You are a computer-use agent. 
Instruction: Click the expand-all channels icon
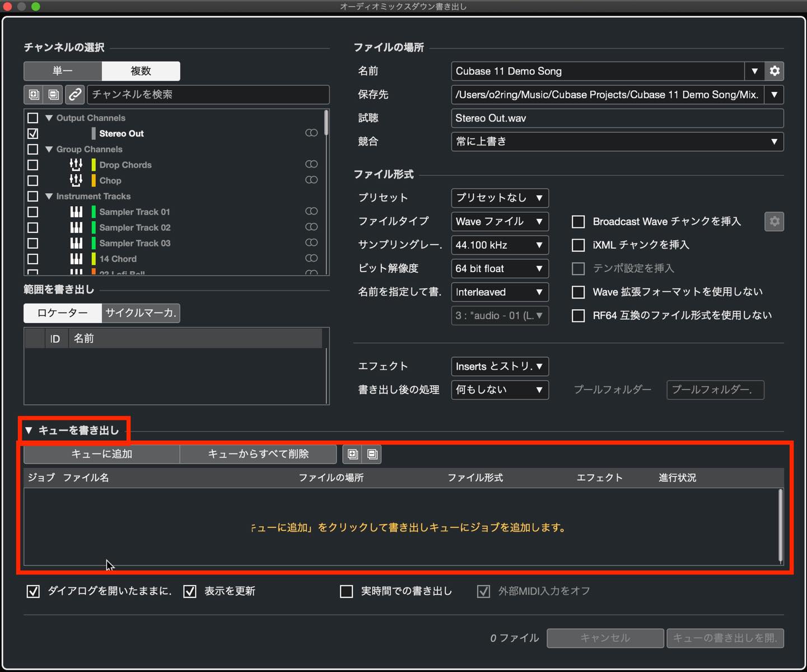tap(34, 95)
